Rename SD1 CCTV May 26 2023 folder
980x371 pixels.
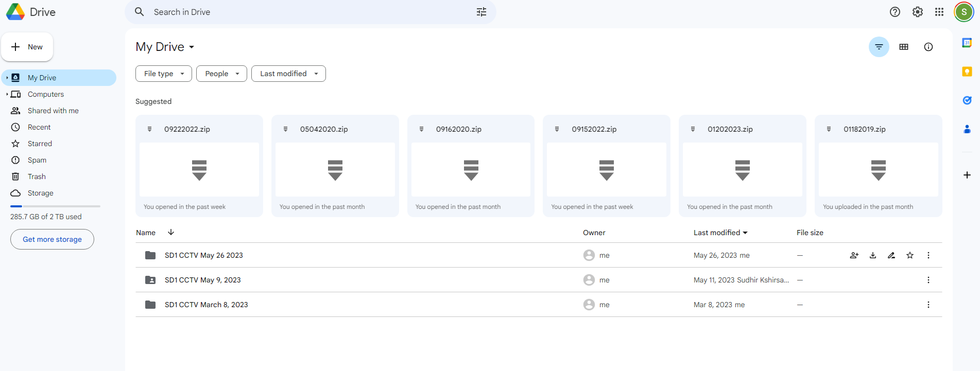coord(891,255)
